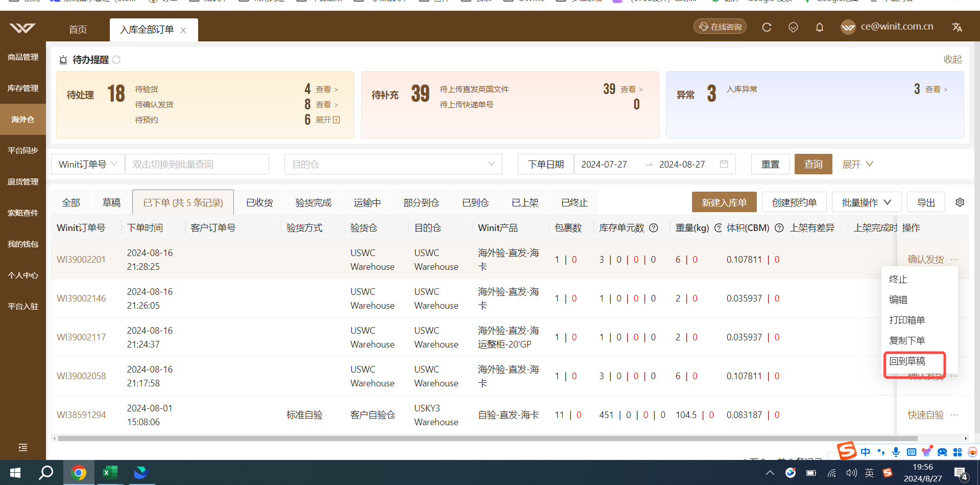
Task: Click the 创建预约单 button
Action: (794, 202)
